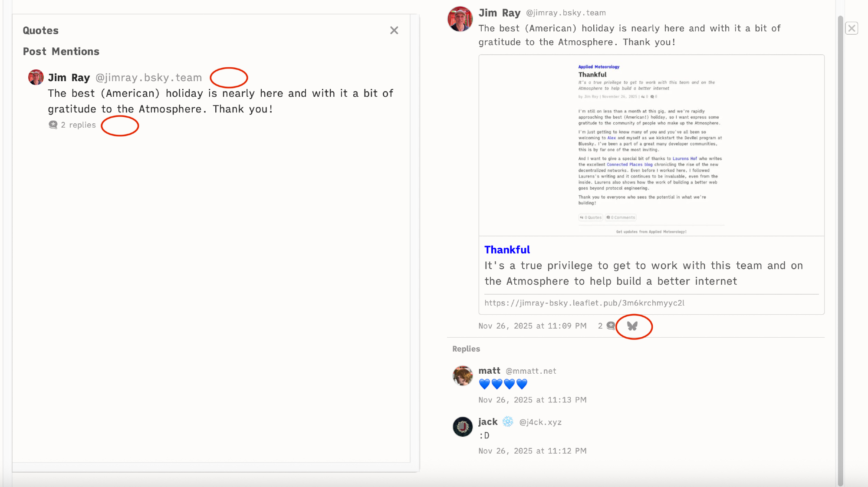Image resolution: width=868 pixels, height=487 pixels.
Task: Click jack's display name
Action: coord(488,422)
